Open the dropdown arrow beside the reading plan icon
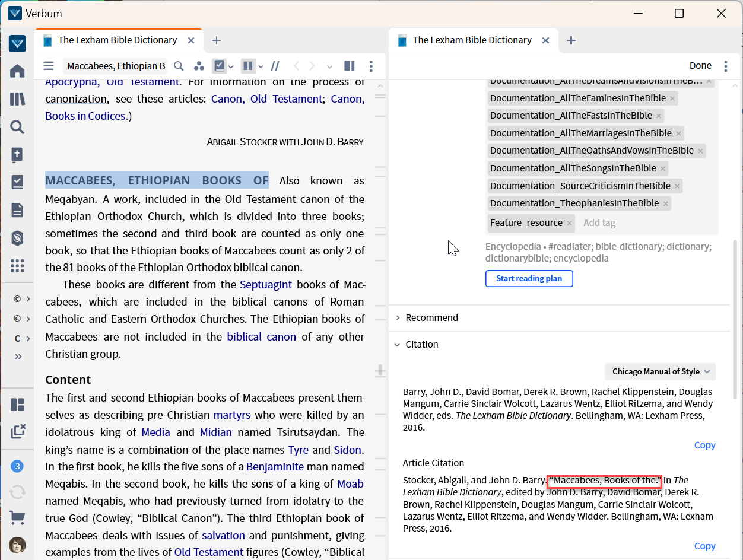This screenshot has width=743, height=560. 231,66
